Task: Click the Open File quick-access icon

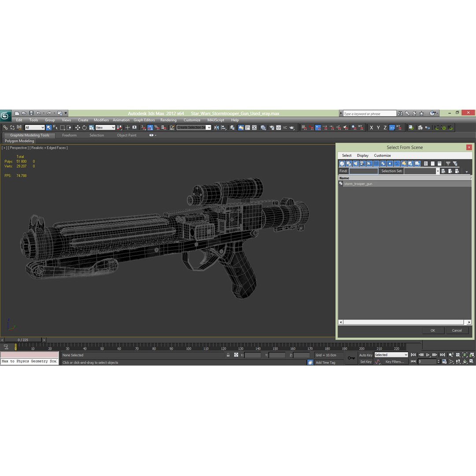Action: tap(24, 113)
